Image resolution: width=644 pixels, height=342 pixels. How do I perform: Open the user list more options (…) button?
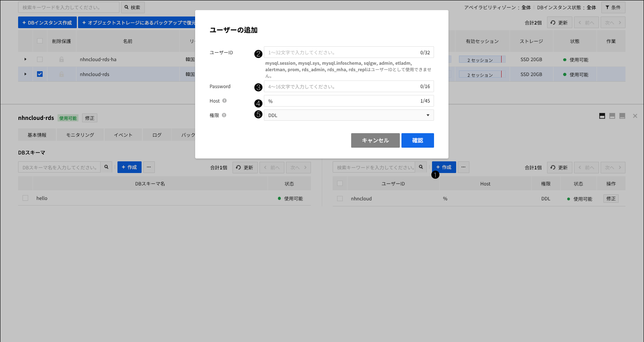tap(463, 167)
